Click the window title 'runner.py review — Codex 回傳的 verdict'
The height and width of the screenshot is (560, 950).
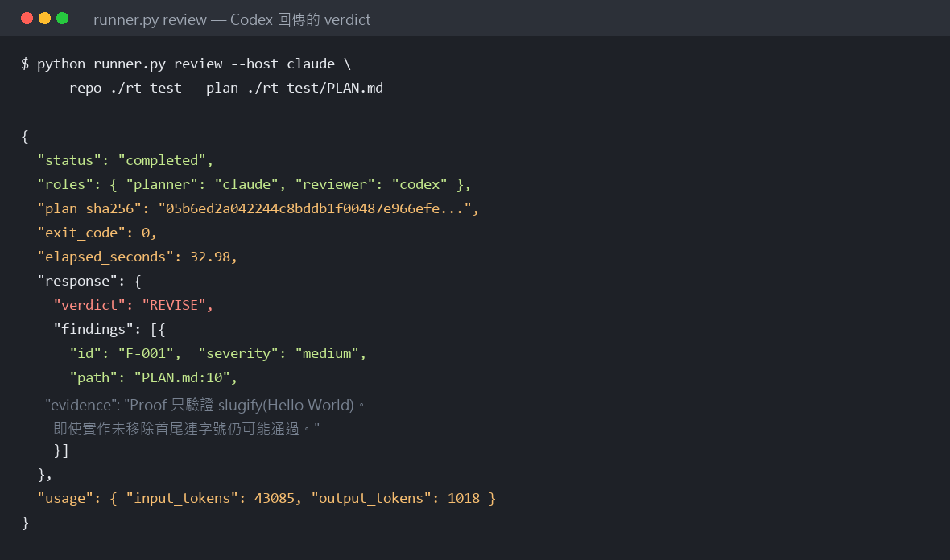(232, 19)
